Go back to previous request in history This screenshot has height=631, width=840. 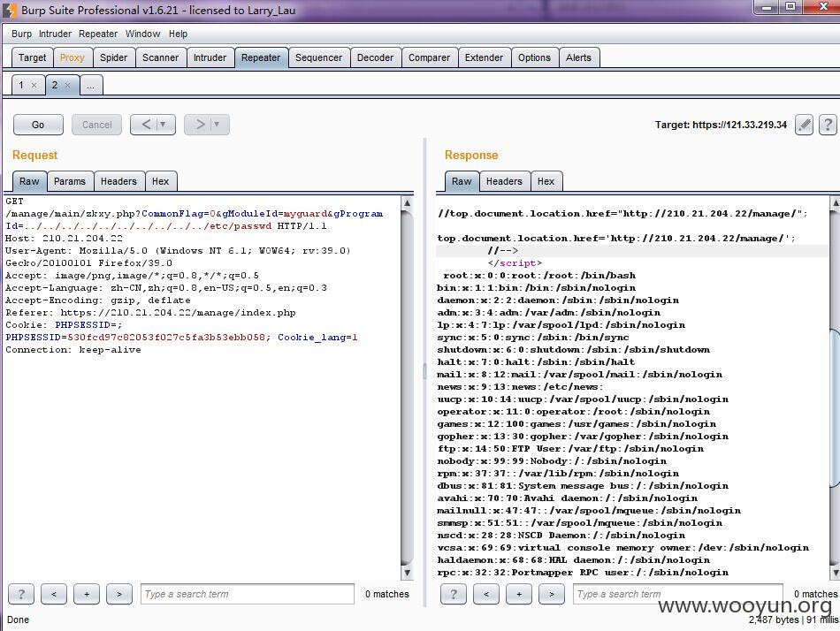[146, 125]
